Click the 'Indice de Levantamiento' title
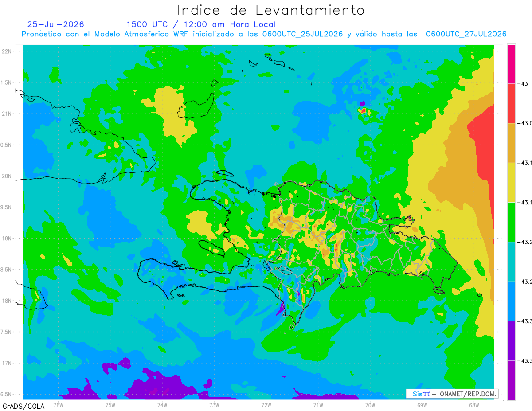Screen dimensions: 532x411 pyautogui.click(x=271, y=10)
